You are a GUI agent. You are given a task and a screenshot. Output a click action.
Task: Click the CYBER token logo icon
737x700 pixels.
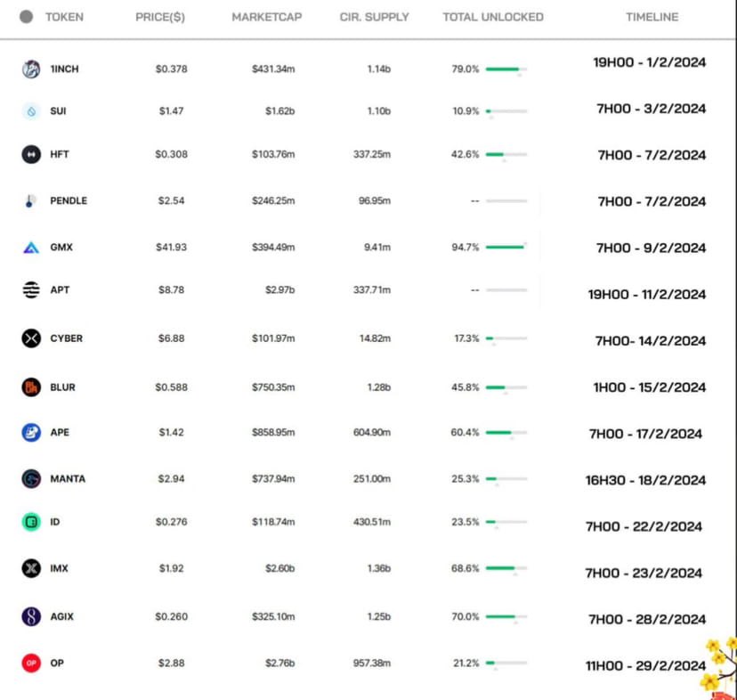(x=31, y=338)
